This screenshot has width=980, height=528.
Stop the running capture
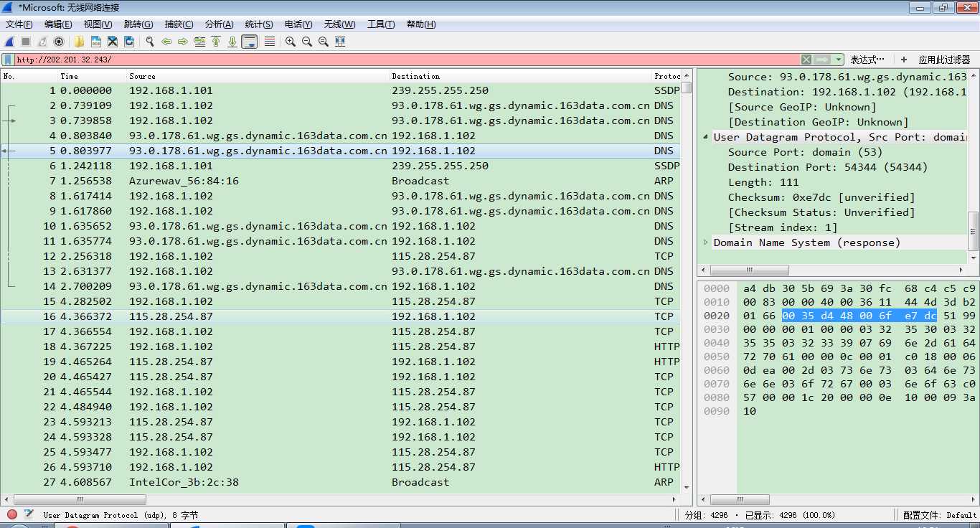point(26,42)
